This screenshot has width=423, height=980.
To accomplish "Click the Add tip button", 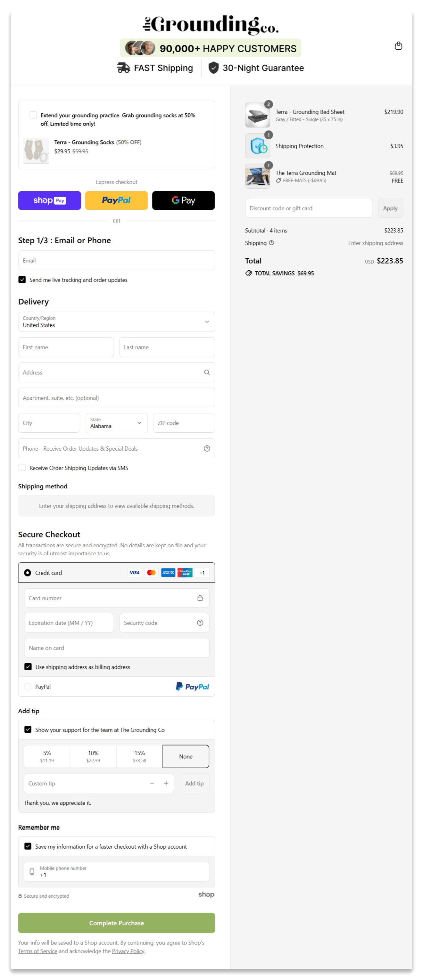I will point(194,783).
